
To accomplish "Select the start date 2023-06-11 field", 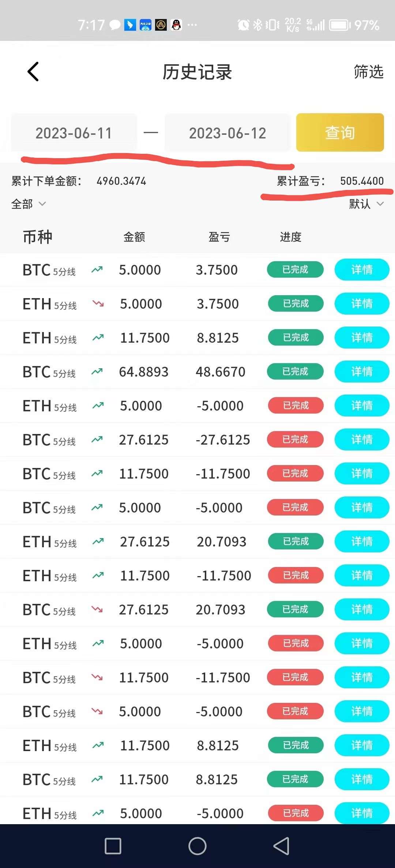I will click(x=74, y=133).
